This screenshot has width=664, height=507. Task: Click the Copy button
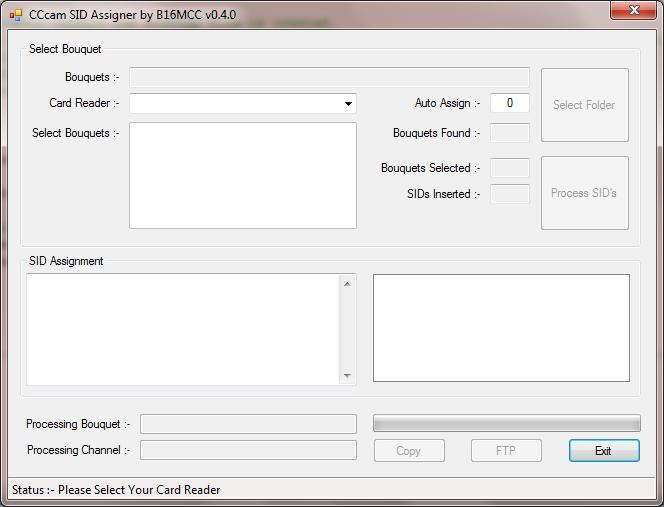pos(409,451)
